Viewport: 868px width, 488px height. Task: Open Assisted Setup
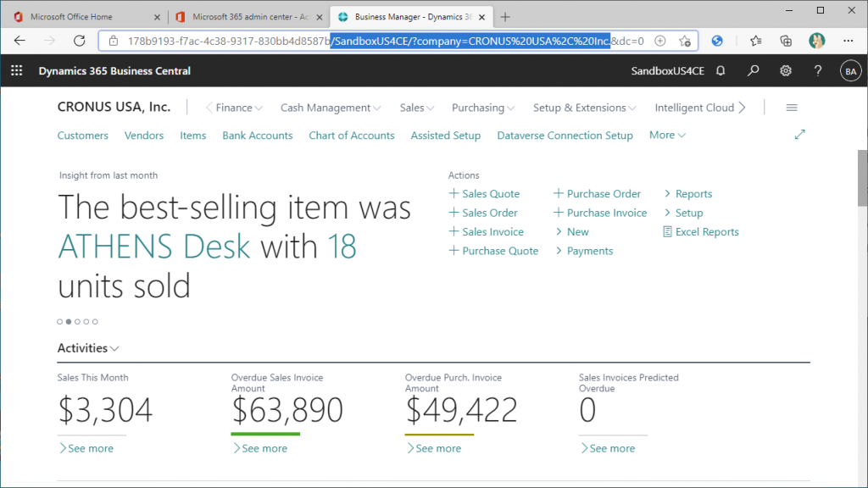(x=446, y=136)
